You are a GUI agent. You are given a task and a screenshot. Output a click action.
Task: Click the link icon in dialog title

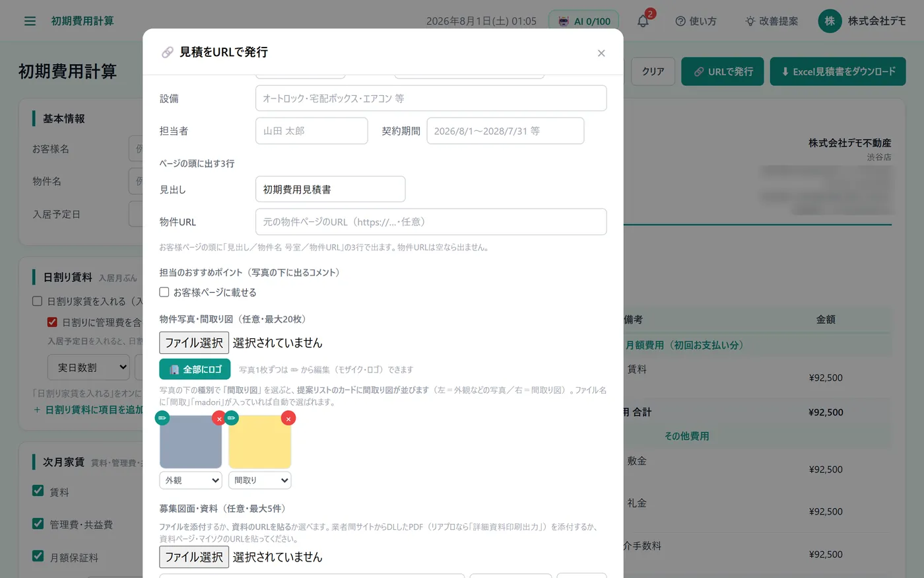coord(168,52)
